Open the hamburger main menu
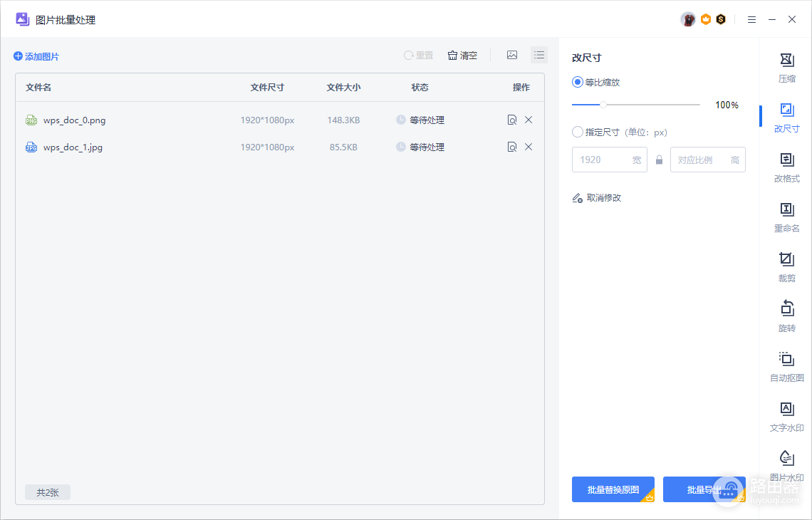This screenshot has width=812, height=520. click(x=751, y=20)
